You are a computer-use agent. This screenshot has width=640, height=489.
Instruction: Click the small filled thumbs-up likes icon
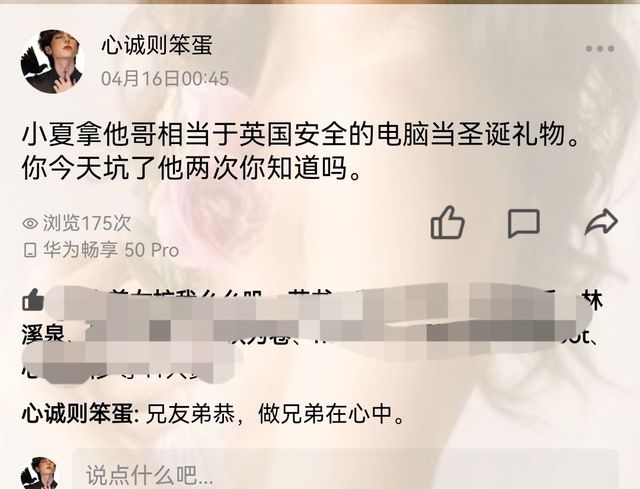(33, 300)
